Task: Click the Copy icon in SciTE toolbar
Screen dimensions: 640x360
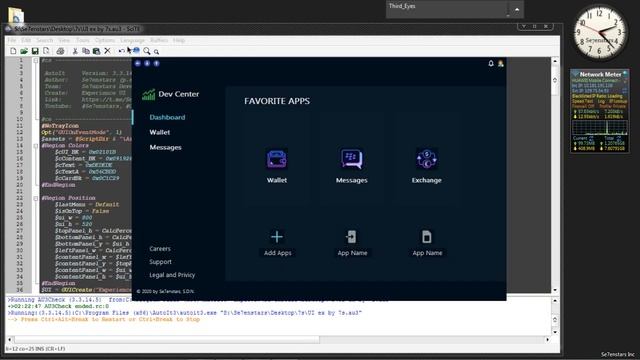Action: [86, 51]
